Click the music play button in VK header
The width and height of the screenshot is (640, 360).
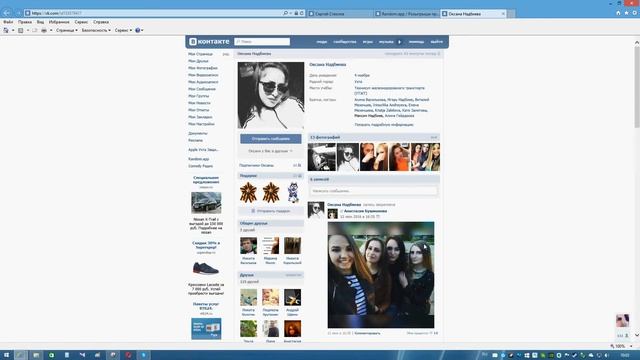point(400,42)
